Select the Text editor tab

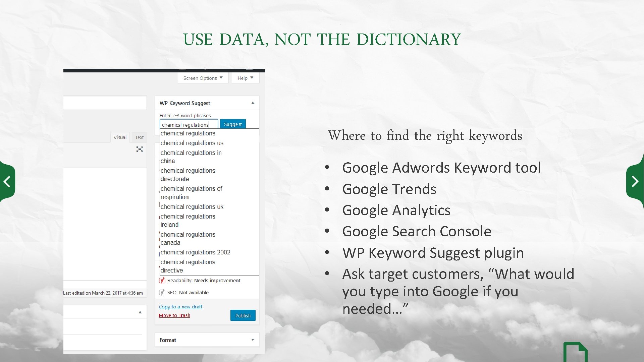pos(139,137)
